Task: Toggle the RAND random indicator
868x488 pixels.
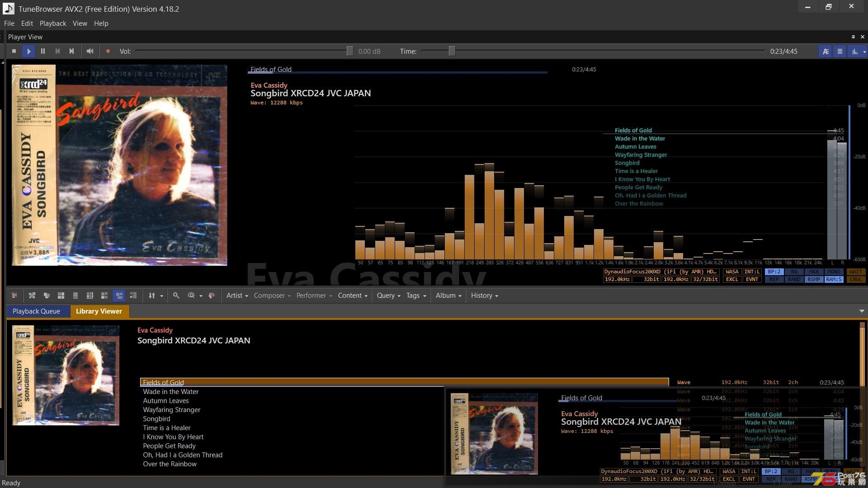Action: point(794,280)
